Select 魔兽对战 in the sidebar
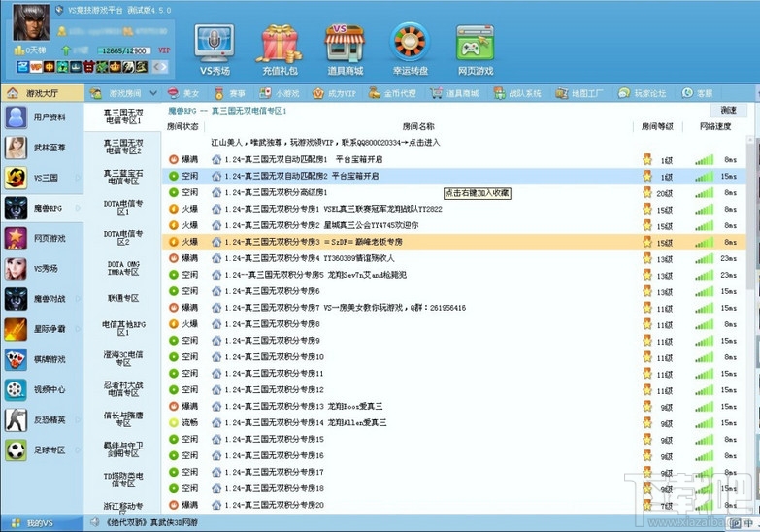 42,299
